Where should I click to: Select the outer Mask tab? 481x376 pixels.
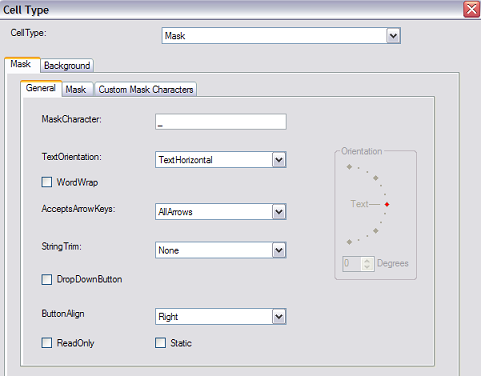point(22,64)
